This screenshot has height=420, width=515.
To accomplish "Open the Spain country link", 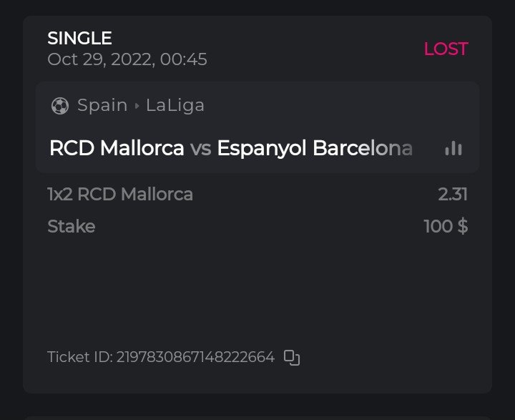I will coord(102,105).
